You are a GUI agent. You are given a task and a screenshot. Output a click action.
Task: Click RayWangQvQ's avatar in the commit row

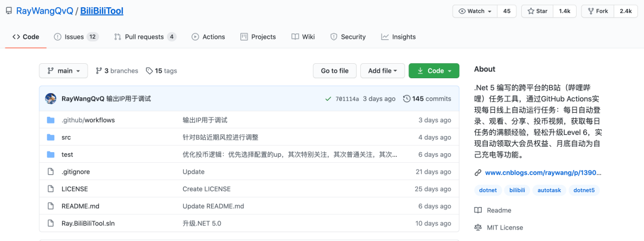click(x=51, y=98)
